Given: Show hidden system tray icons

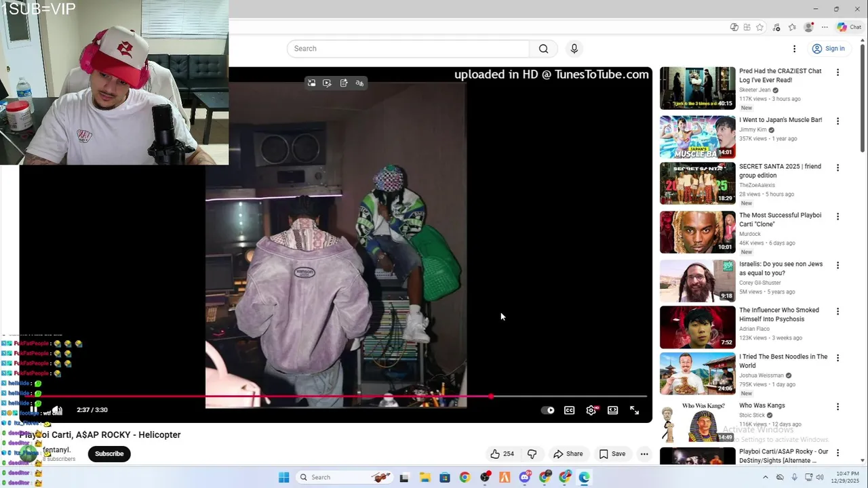Looking at the screenshot, I should pos(766,477).
